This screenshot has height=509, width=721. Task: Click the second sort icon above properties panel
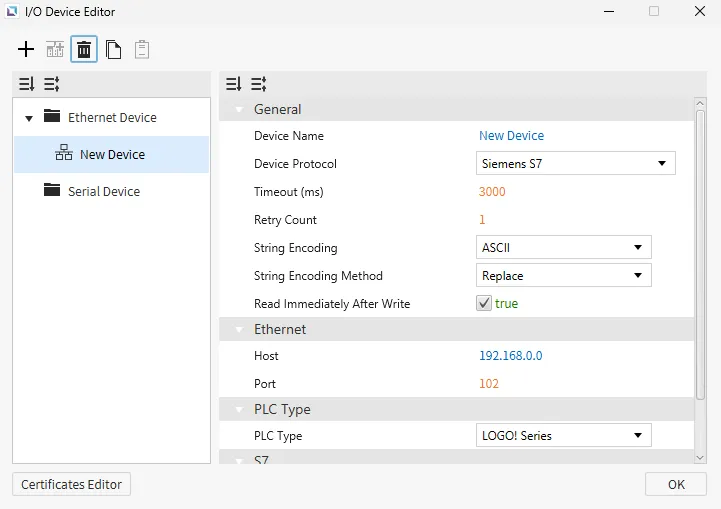(258, 84)
